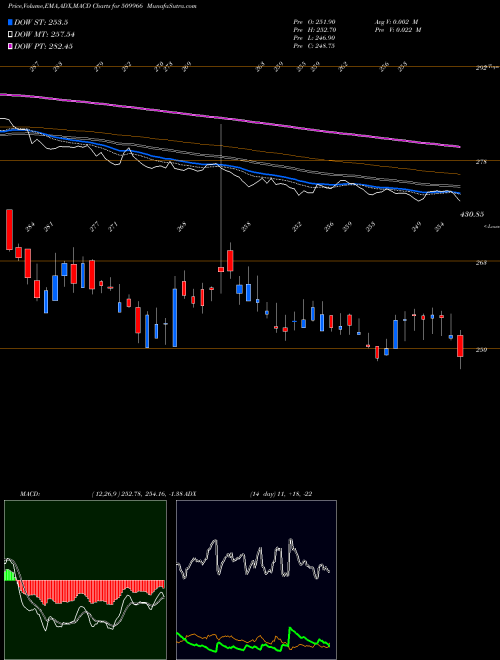Select the 'DOW ST: 253.5' legend label
Image resolution: width=500 pixels, height=660 pixels.
(41, 22)
